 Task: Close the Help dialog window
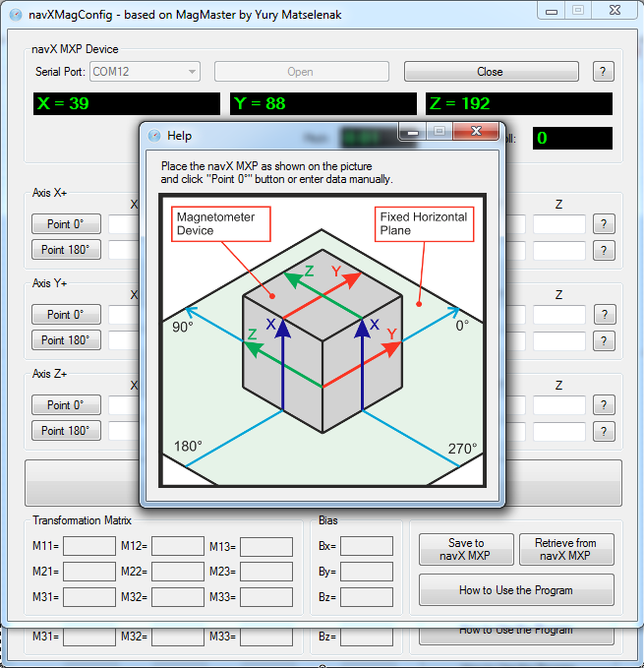coord(476,131)
